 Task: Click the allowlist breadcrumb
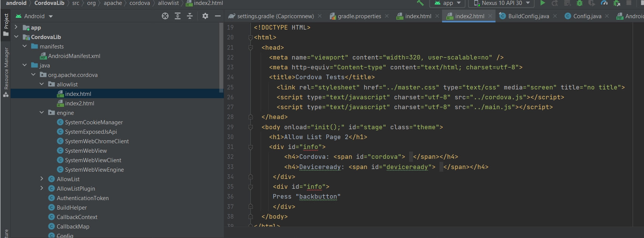(x=168, y=3)
